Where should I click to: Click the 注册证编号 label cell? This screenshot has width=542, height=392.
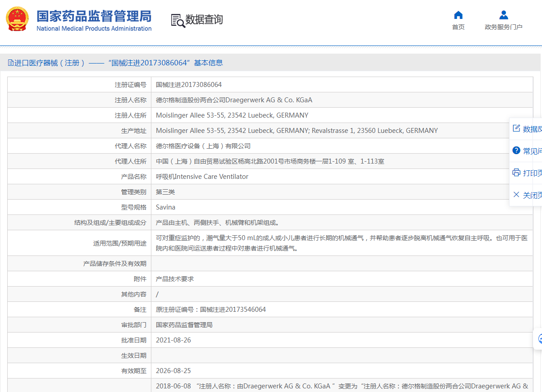coord(79,85)
